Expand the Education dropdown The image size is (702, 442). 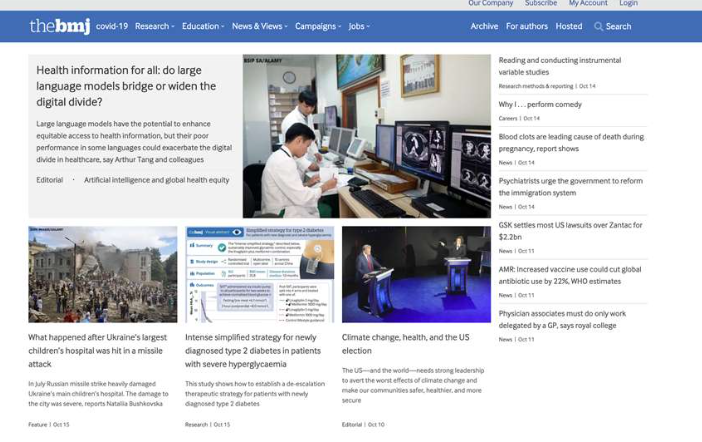click(203, 26)
